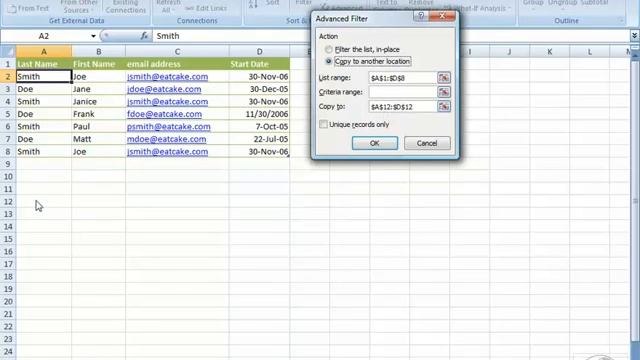This screenshot has height=360, width=640.
Task: Select the date cell 22-Jul-05
Action: (x=259, y=139)
